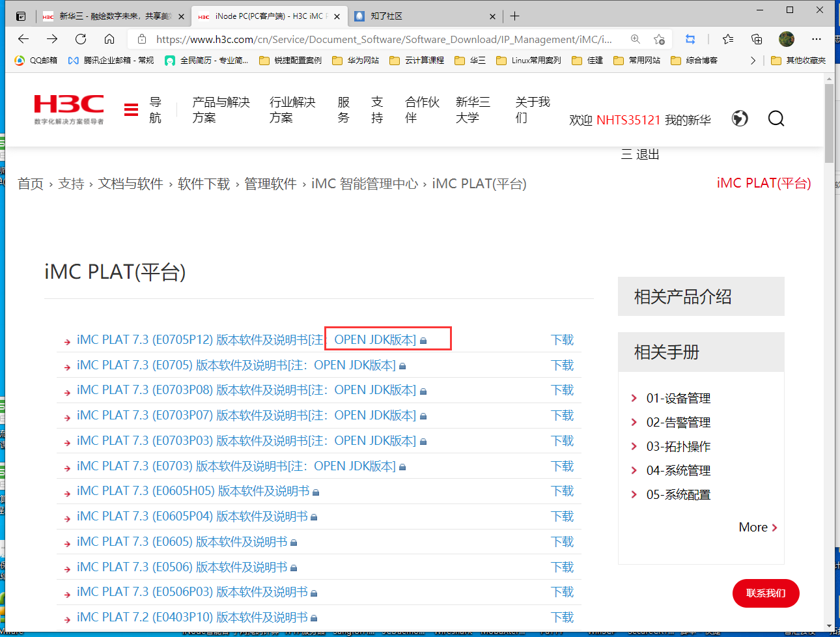Go to 首页 in the breadcrumb

pos(31,184)
